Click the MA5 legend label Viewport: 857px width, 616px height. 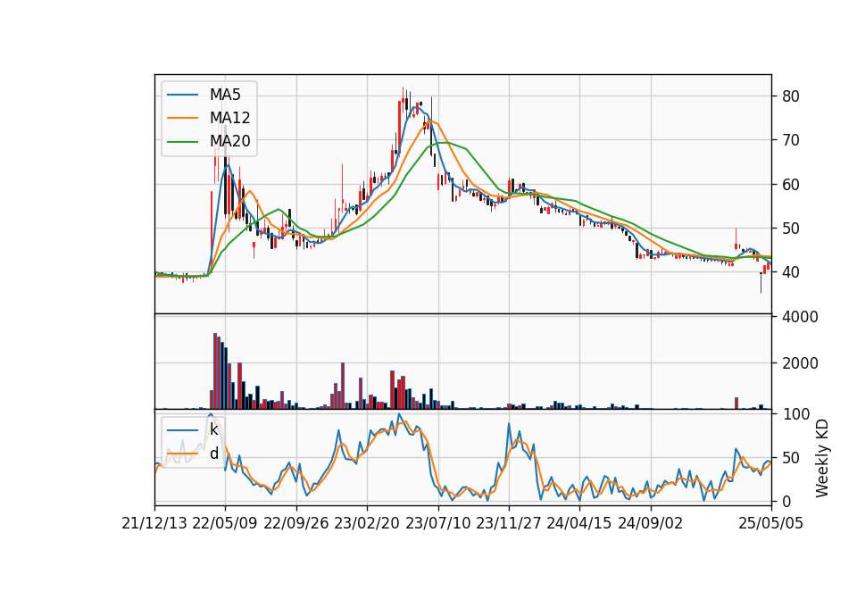tap(225, 95)
